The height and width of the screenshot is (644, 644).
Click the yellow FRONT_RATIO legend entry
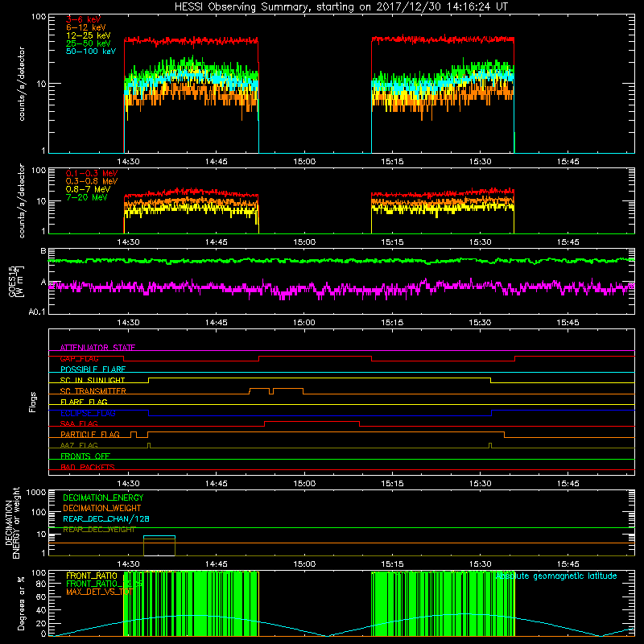pyautogui.click(x=92, y=576)
